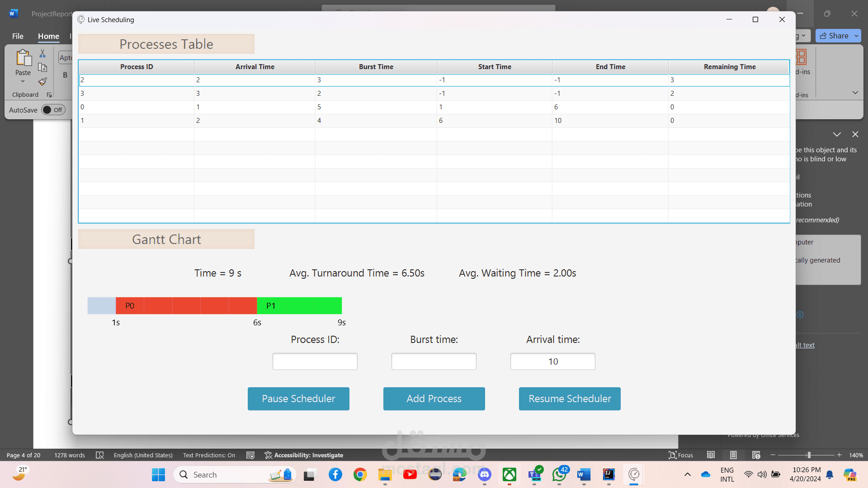Image resolution: width=868 pixels, height=488 pixels.
Task: Click the Paste icon in Word ribbon
Action: (x=23, y=58)
